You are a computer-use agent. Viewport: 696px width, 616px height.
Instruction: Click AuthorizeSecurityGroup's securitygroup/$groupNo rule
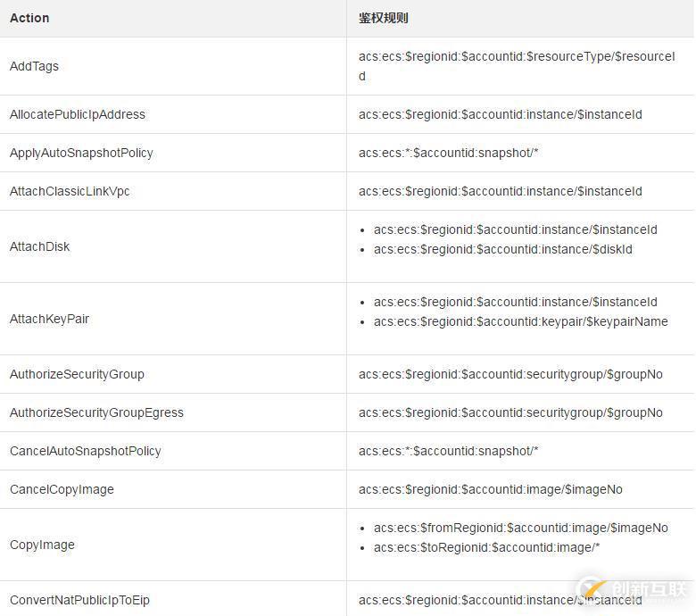click(x=510, y=374)
